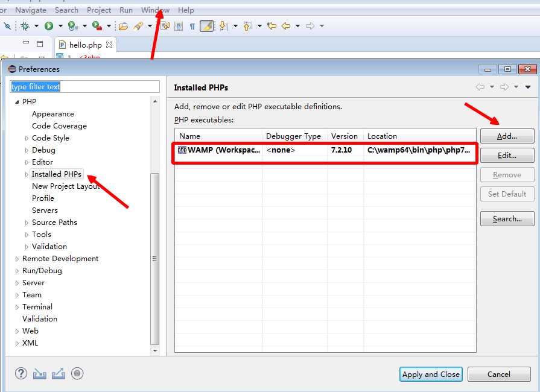Image resolution: width=540 pixels, height=392 pixels.
Task: Click the Show Whitespace Characters pilcrow icon
Action: click(192, 26)
